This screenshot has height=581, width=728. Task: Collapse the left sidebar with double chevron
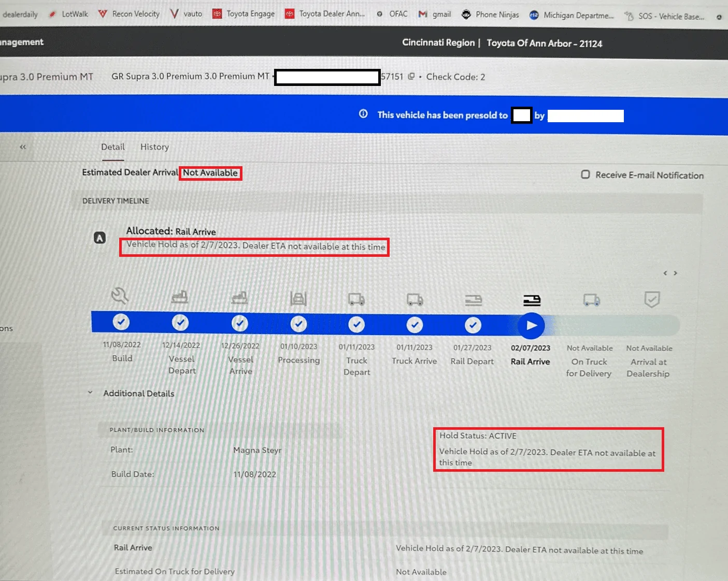coord(23,147)
